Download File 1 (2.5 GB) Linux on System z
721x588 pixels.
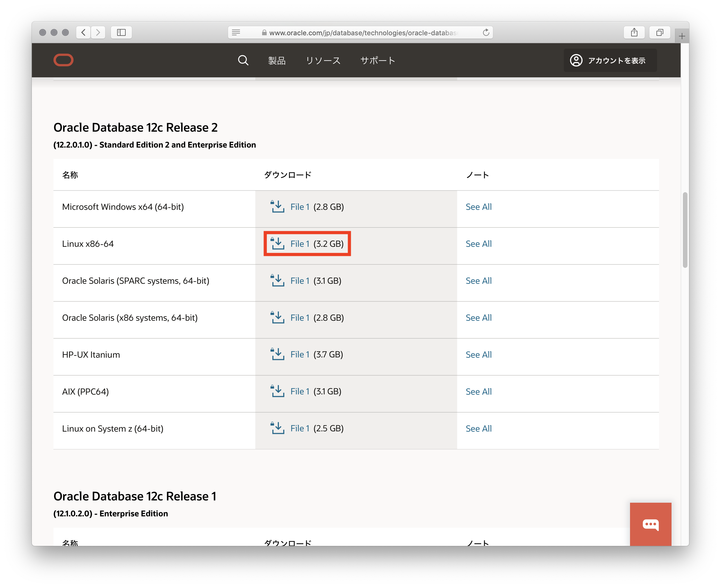[x=300, y=428]
